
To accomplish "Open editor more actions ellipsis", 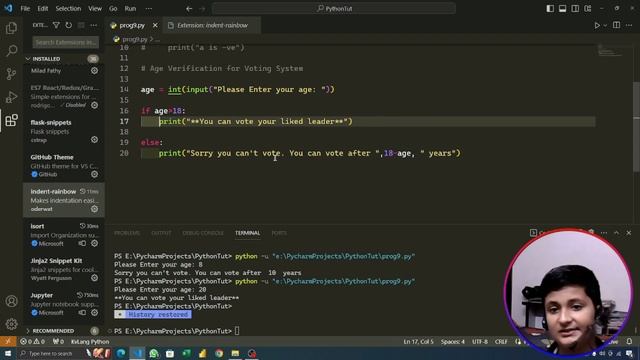I will coord(629,25).
